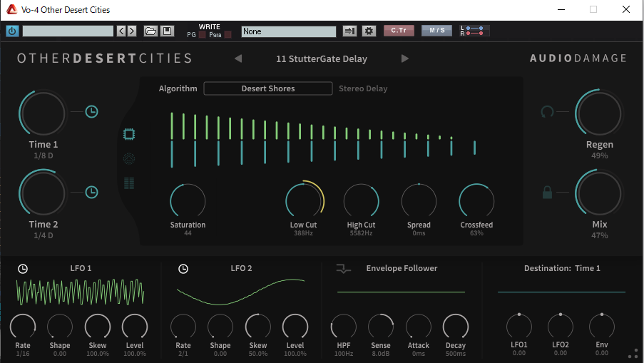644x363 pixels.
Task: Toggle LFO 2 sync clock icon
Action: tap(183, 269)
